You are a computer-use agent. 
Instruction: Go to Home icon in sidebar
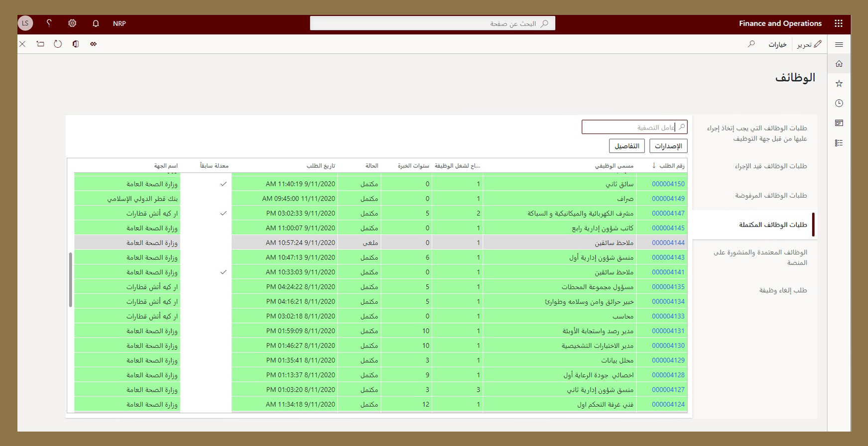click(839, 64)
